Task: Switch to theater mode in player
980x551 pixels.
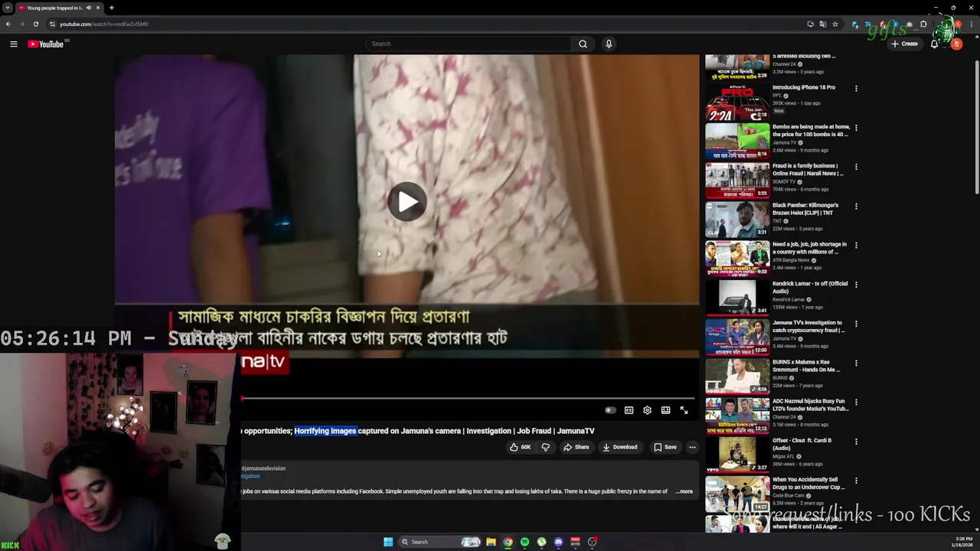Action: [x=665, y=410]
